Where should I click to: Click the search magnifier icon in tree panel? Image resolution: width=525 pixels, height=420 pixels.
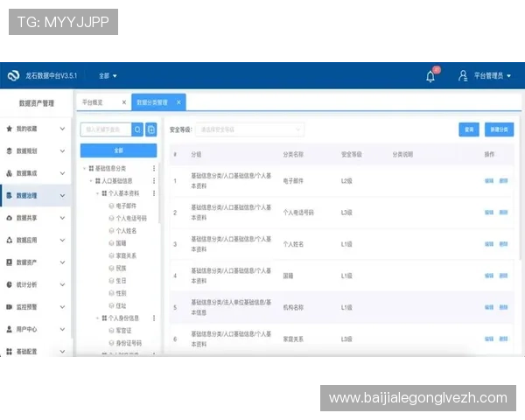[137, 129]
